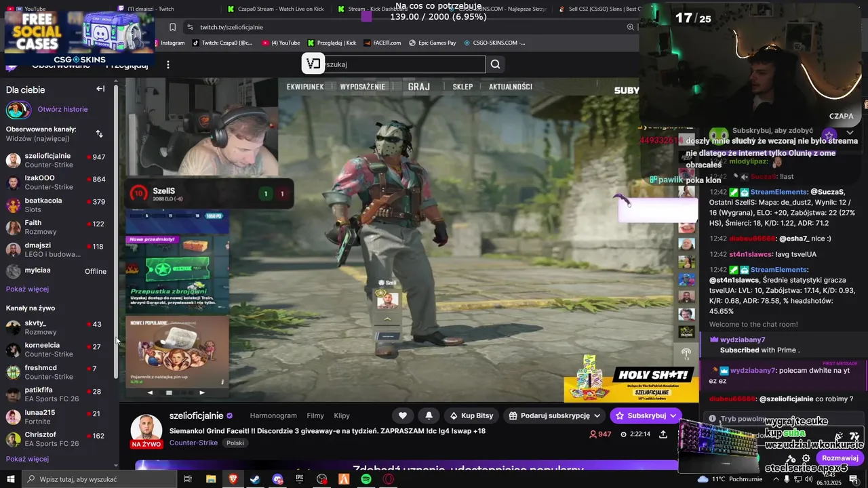
Task: Open dmajszi channel in sidebar
Action: (x=58, y=249)
